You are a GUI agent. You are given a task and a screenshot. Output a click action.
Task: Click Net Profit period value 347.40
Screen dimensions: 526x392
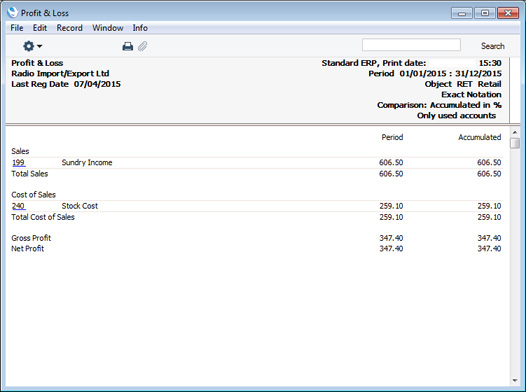[x=391, y=248]
